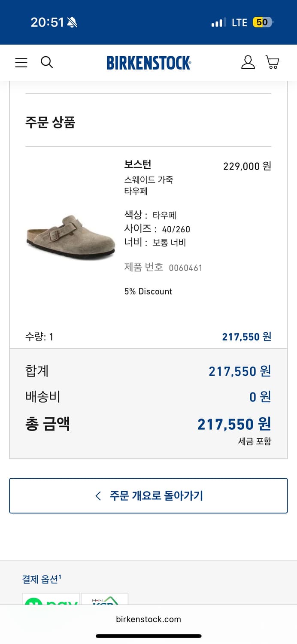This screenshot has height=644, width=297.
Task: Tap the 5% Discount label
Action: click(148, 291)
